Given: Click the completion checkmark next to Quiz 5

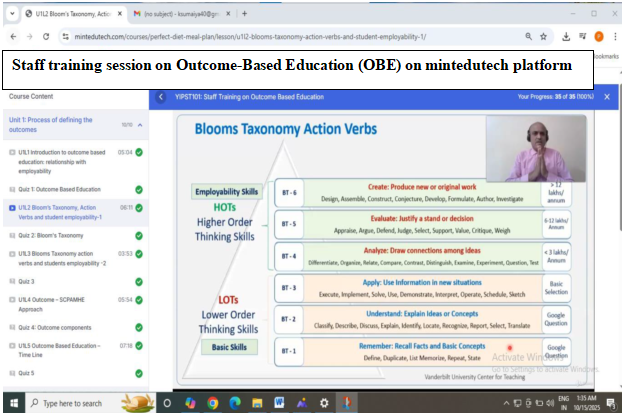Looking at the screenshot, I should [x=138, y=373].
